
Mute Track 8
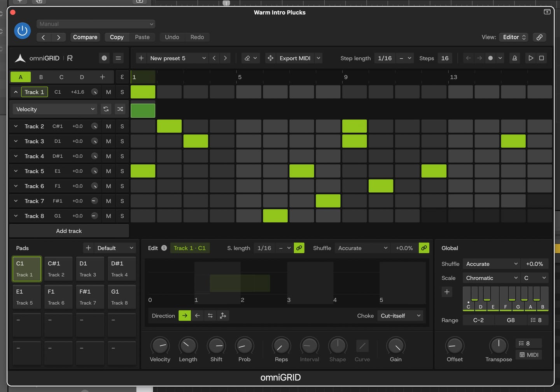tap(108, 216)
